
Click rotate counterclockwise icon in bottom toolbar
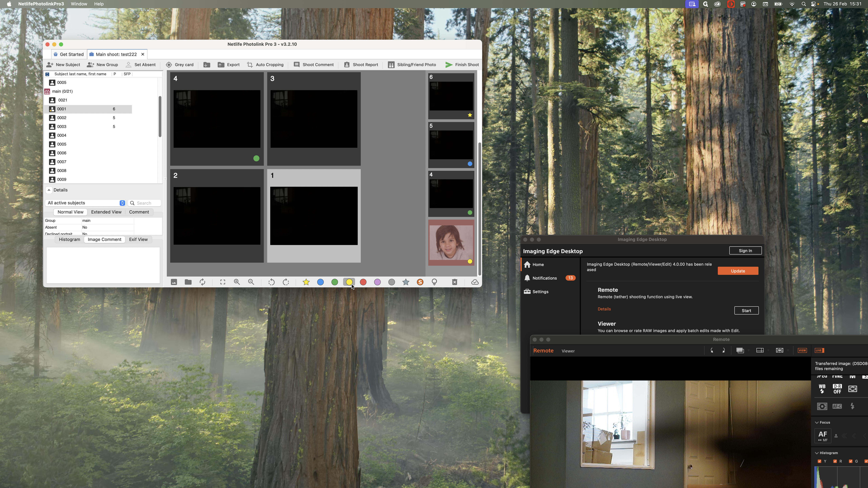tap(271, 282)
